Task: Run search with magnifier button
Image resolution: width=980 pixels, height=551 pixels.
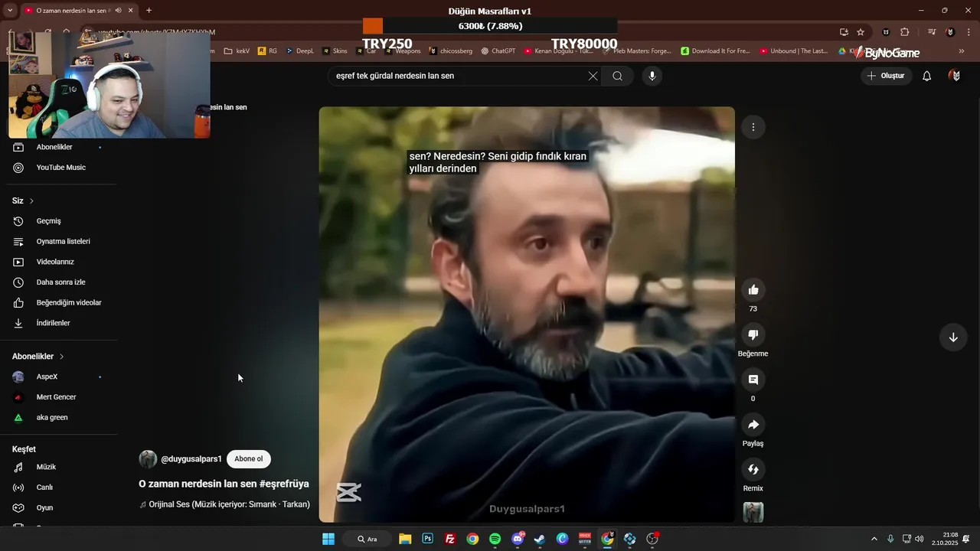Action: [618, 76]
